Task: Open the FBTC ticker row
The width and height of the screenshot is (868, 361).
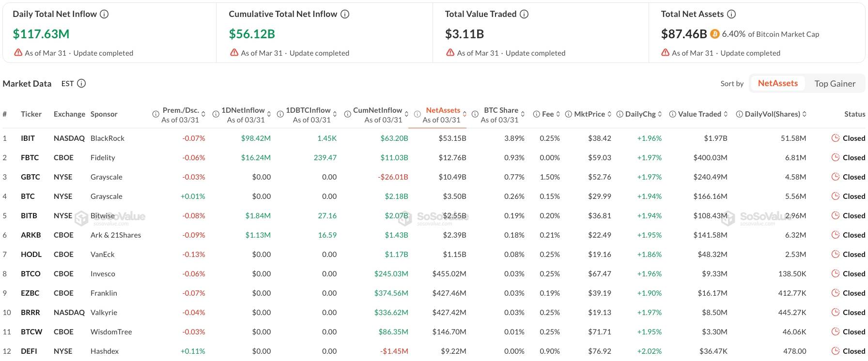Action: pos(30,157)
